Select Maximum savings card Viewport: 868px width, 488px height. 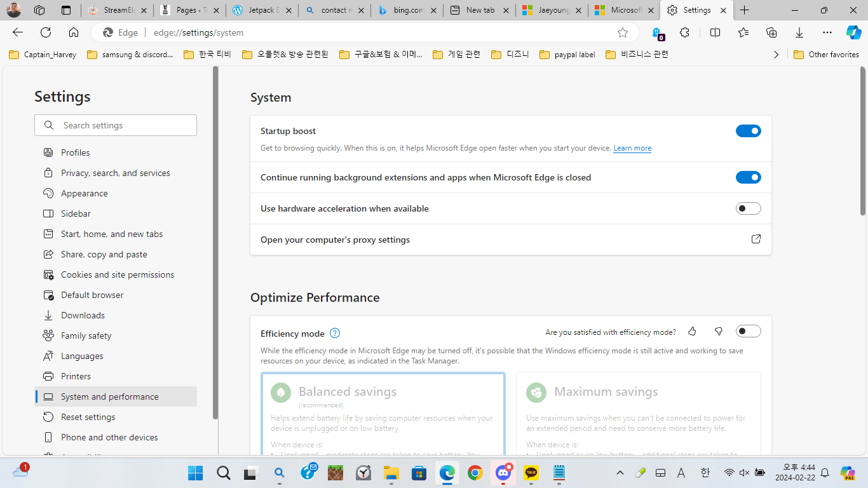point(639,414)
